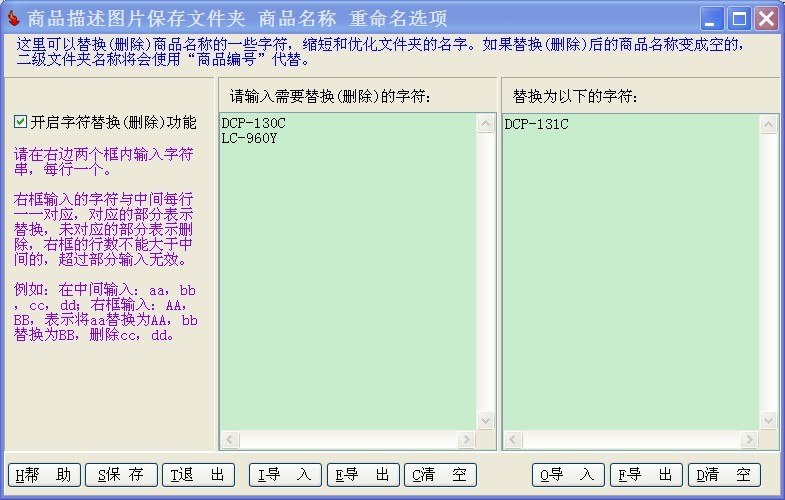
Task: Click I导入 for the middle box
Action: (284, 475)
